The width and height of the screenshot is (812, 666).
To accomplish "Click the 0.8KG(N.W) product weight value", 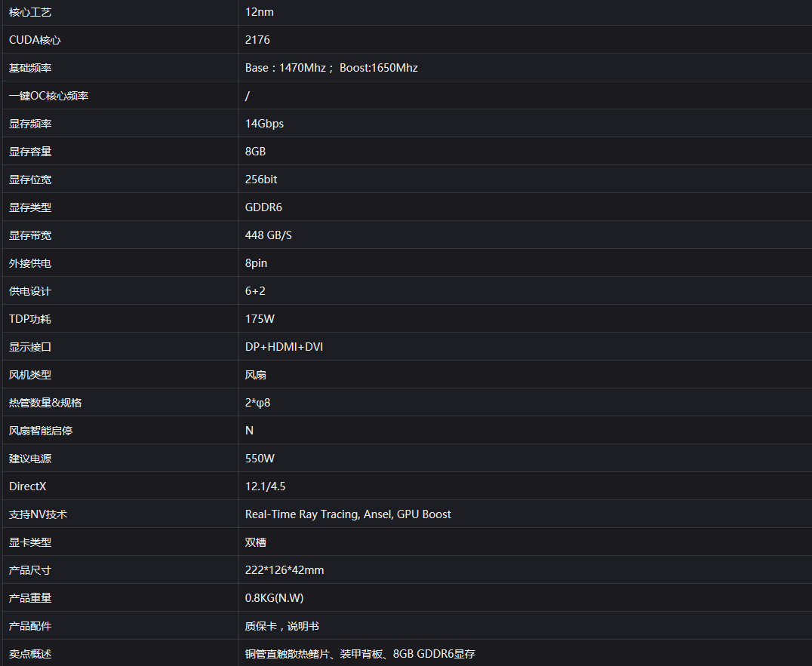I will tap(274, 598).
